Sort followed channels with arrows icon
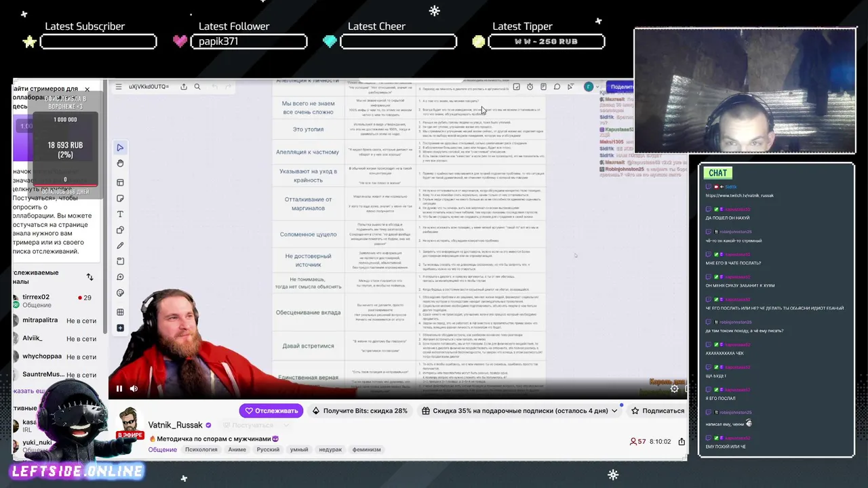The image size is (868, 488). 90,277
